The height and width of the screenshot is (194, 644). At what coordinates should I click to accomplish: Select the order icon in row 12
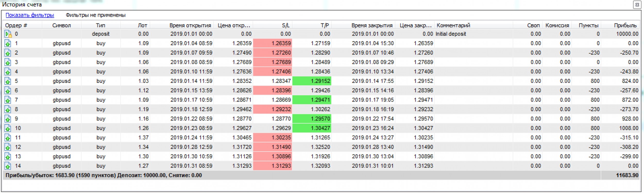tap(8, 147)
